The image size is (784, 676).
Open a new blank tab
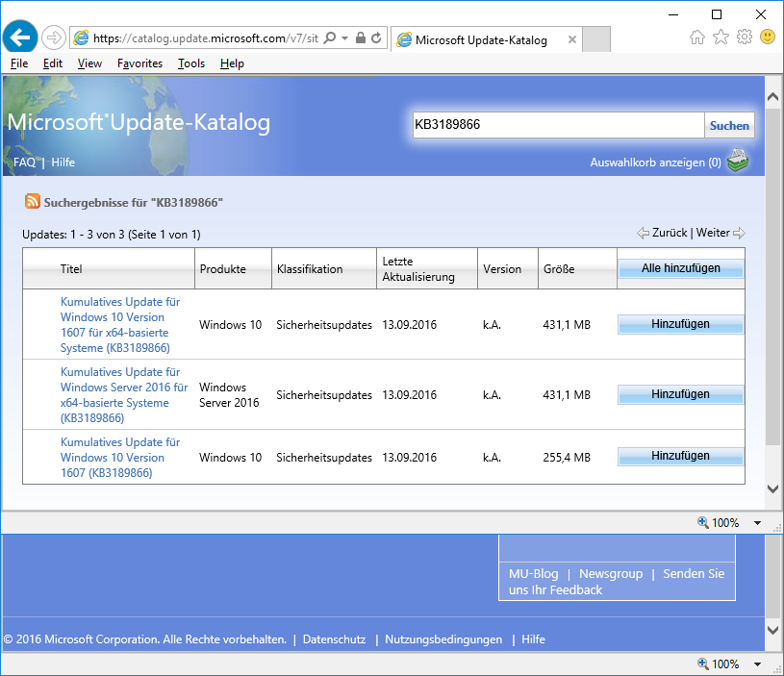[596, 39]
